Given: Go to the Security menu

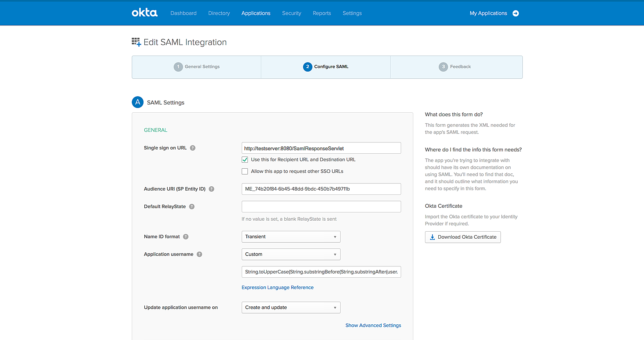Looking at the screenshot, I should point(291,13).
